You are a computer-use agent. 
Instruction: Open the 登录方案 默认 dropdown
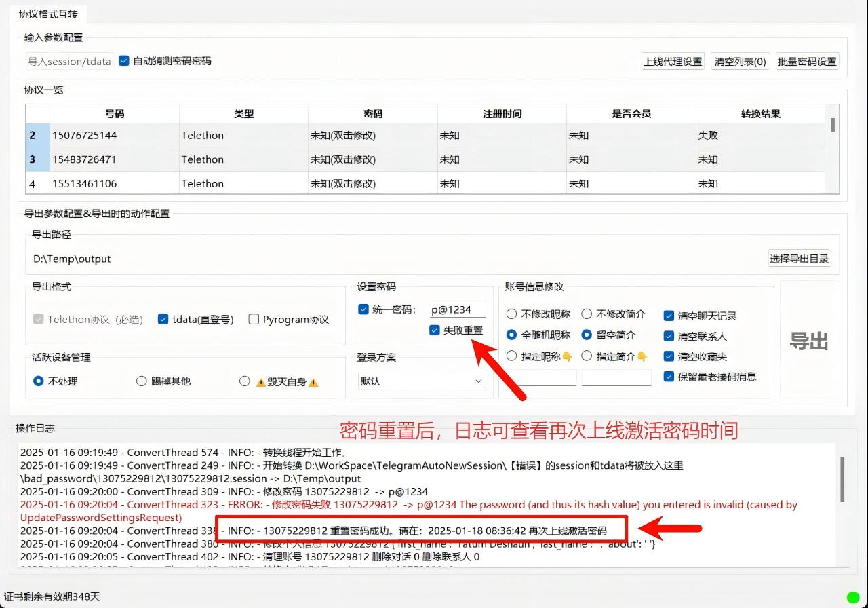(422, 381)
